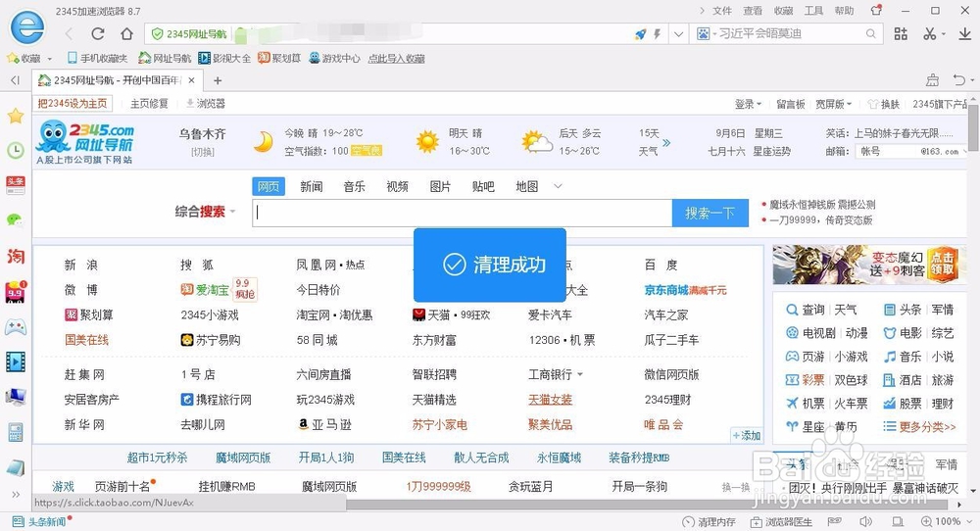Open the 100% zoom level dropdown
This screenshot has height=531, width=980.
point(945,521)
